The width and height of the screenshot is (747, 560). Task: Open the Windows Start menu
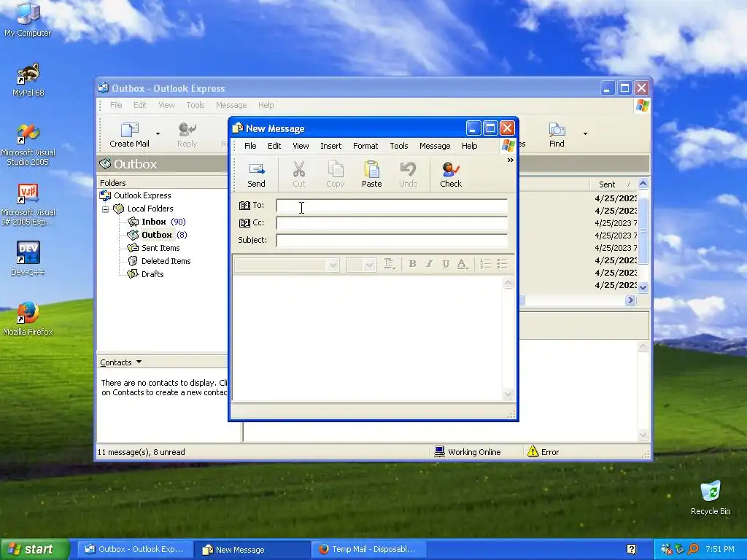click(34, 550)
